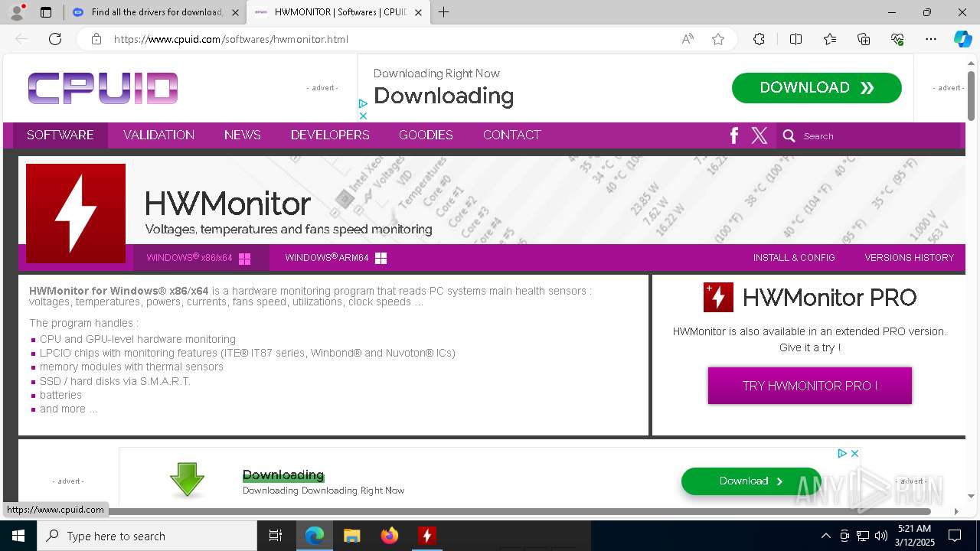This screenshot has height=551, width=980.
Task: Show hidden tray icons chevron
Action: click(x=825, y=536)
